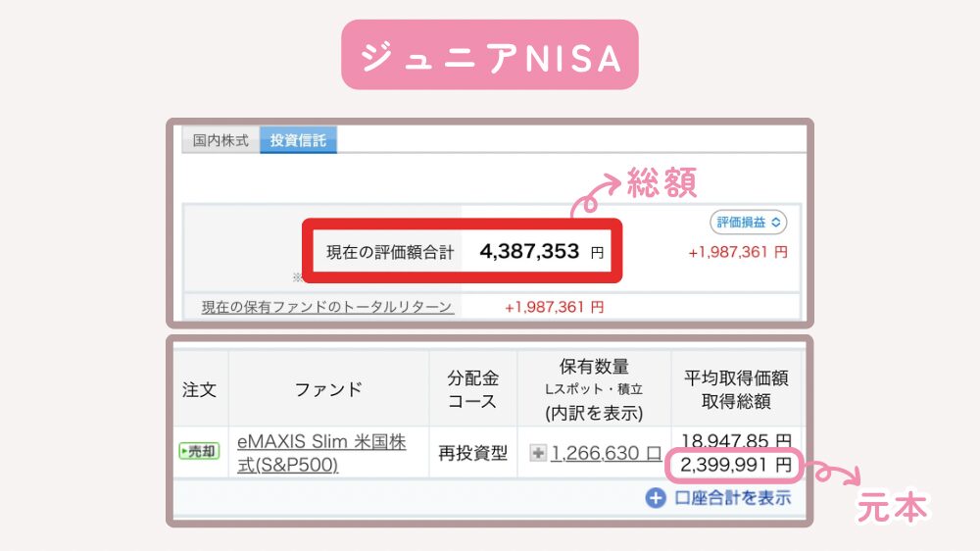
Task: Click the ファンド column header
Action: point(328,388)
